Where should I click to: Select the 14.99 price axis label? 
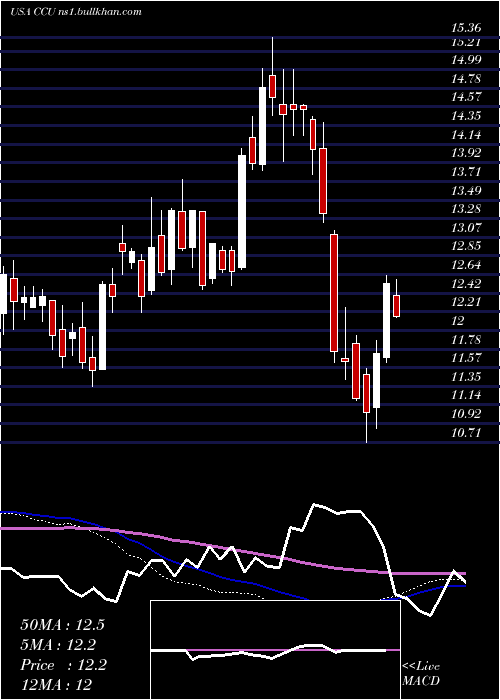pos(466,60)
